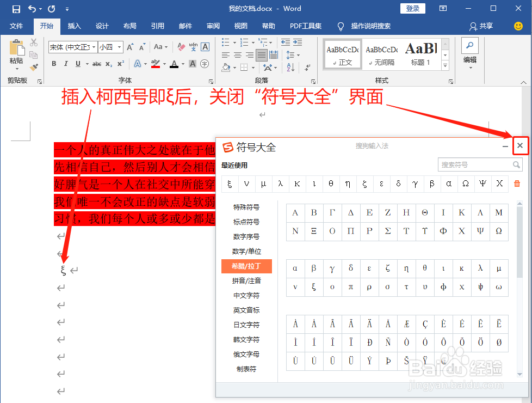Switch to the 插入 ribbon tab
Image resolution: width=532 pixels, height=403 pixels.
coord(75,26)
